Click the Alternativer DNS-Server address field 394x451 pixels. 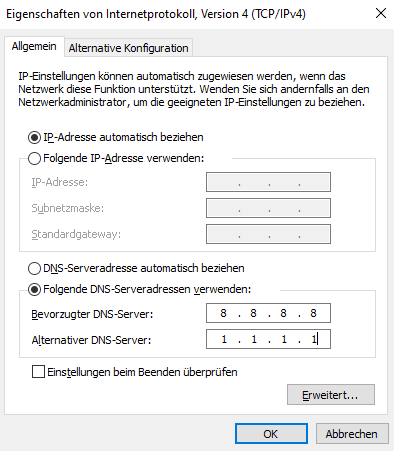[268, 339]
